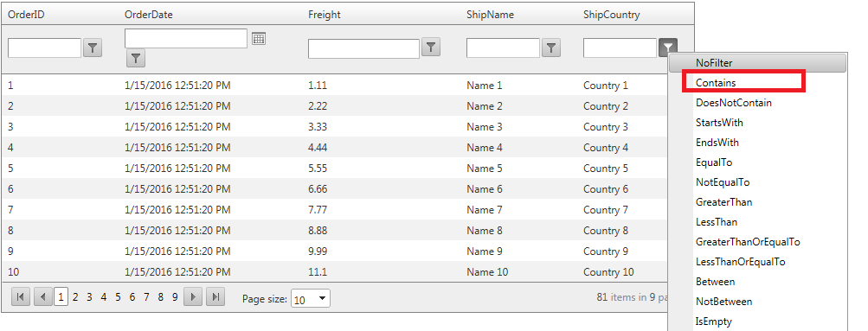This screenshot has width=868, height=331.
Task: Go to page 6 in the pager
Action: point(132,297)
